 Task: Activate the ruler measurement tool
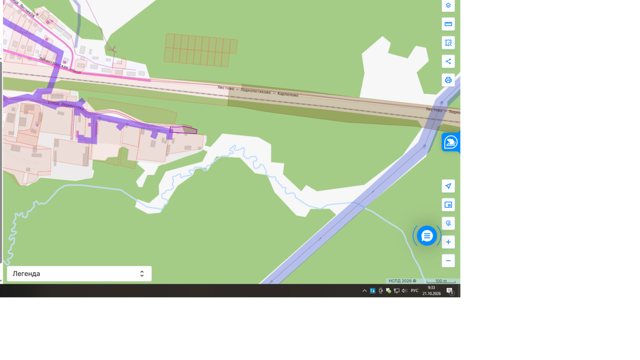(448, 24)
